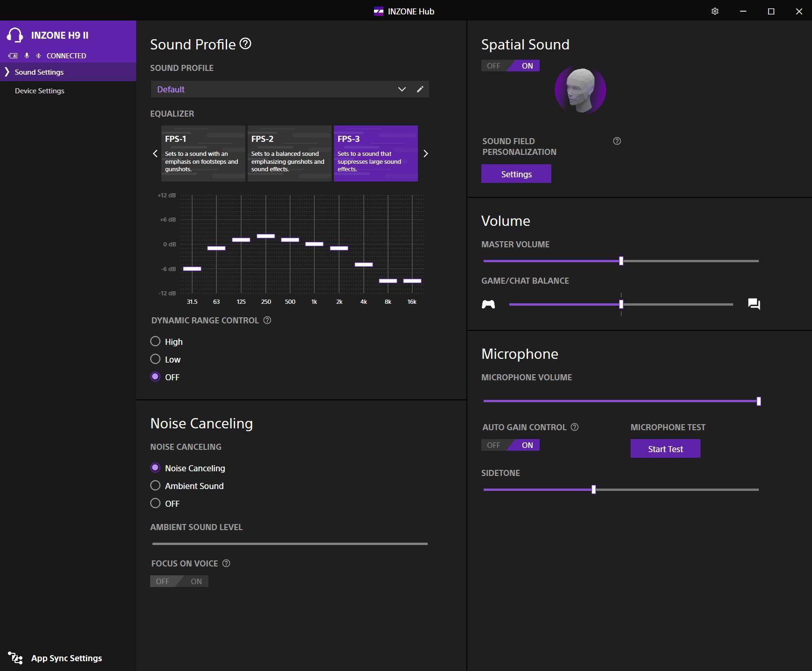This screenshot has width=812, height=671.
Task: Select High dynamic range control
Action: pyautogui.click(x=155, y=342)
